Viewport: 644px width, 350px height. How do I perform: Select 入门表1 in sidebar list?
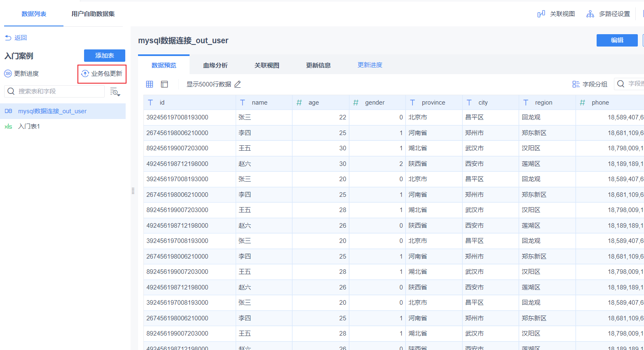(63, 126)
